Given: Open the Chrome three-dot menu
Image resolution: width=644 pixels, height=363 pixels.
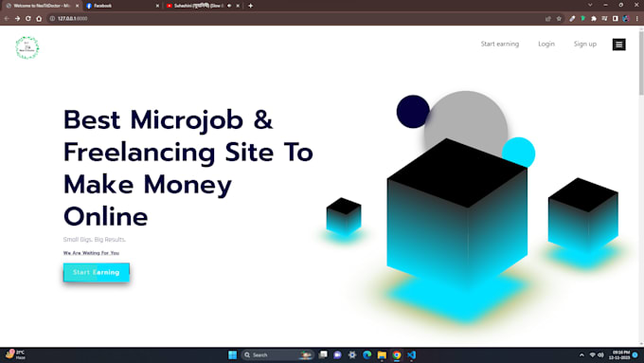Looking at the screenshot, I should tap(637, 19).
